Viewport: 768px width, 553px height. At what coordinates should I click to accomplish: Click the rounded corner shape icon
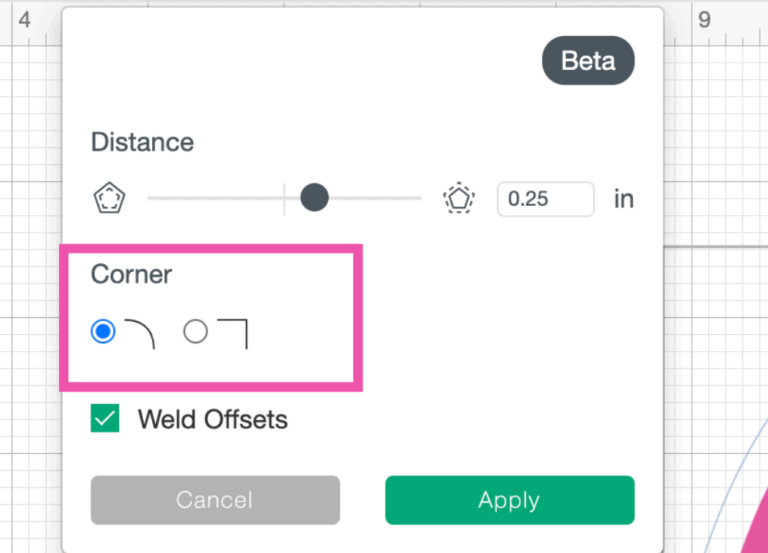[140, 333]
